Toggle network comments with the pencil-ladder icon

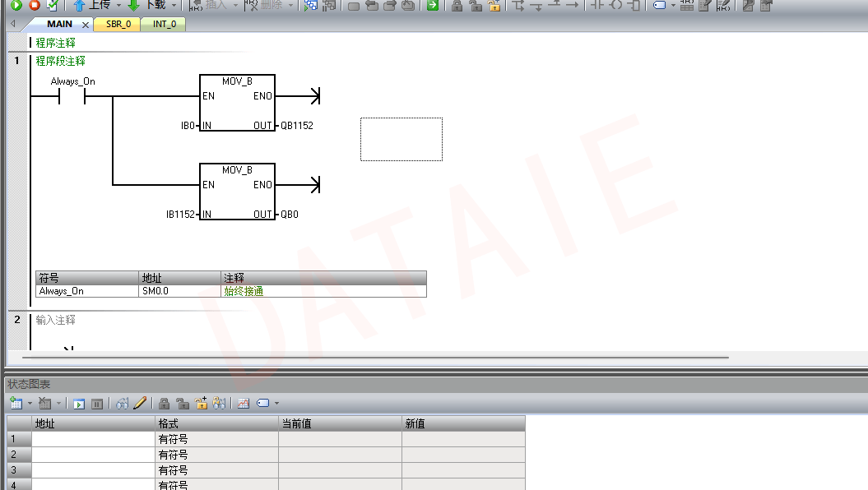tap(723, 5)
